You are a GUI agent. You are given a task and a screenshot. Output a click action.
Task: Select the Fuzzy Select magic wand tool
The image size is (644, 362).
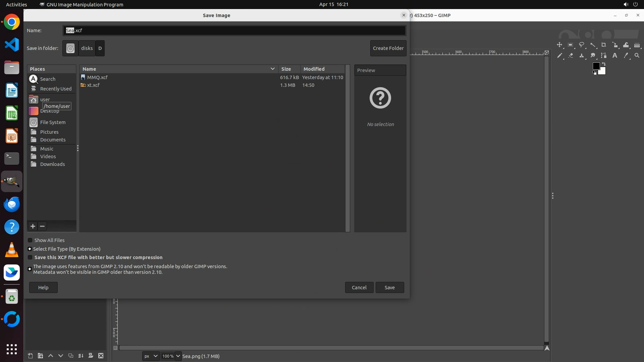pyautogui.click(x=593, y=45)
